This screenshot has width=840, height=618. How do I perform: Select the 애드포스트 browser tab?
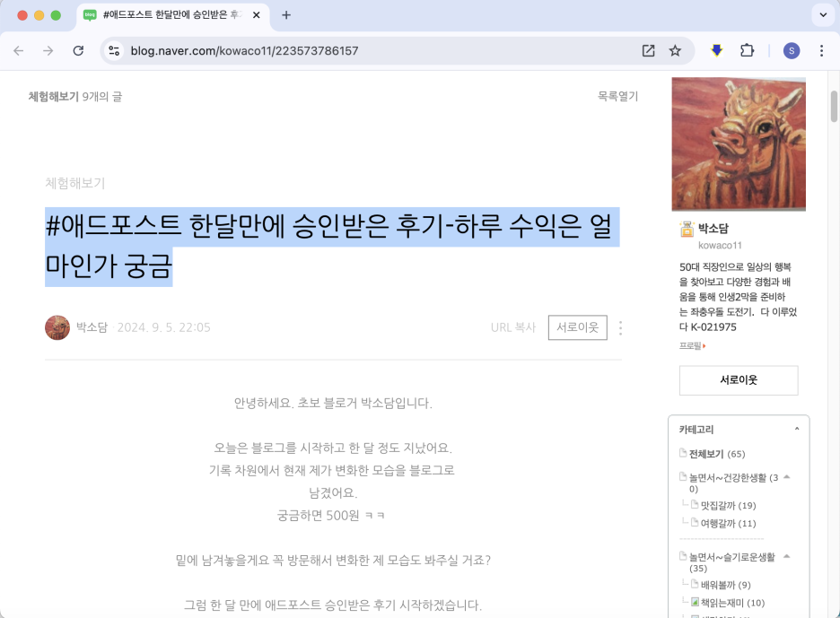pyautogui.click(x=172, y=15)
